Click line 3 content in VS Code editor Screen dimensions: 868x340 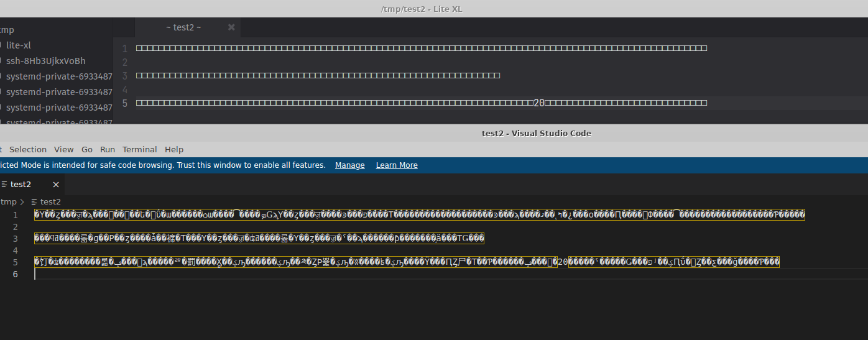(259, 239)
